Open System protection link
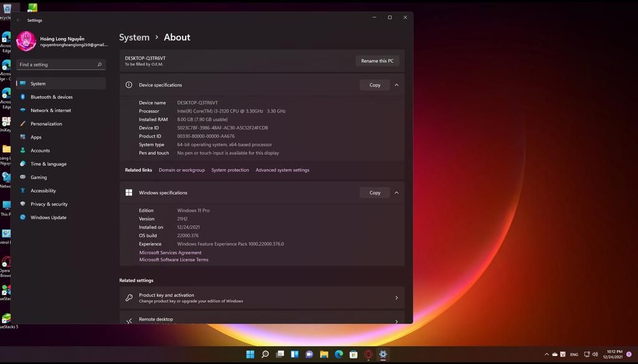This screenshot has height=364, width=638. [230, 170]
